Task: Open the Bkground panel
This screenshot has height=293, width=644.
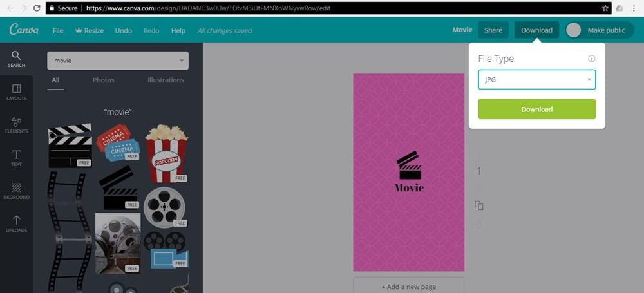Action: point(17,191)
